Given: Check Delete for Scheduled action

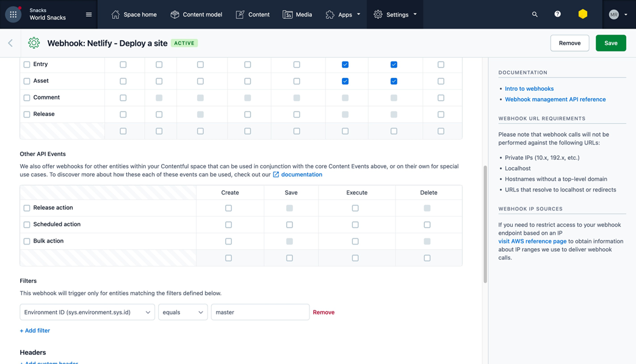Looking at the screenshot, I should tap(427, 224).
